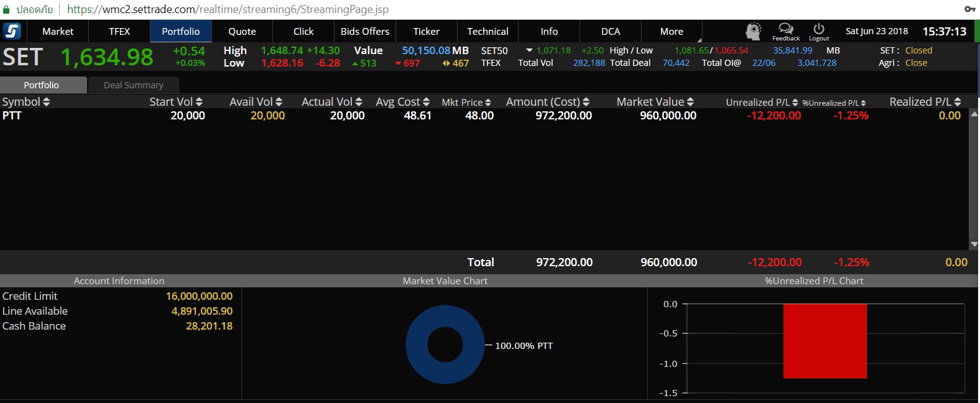
Task: Sort by Avg Cost column arrows
Action: click(426, 102)
